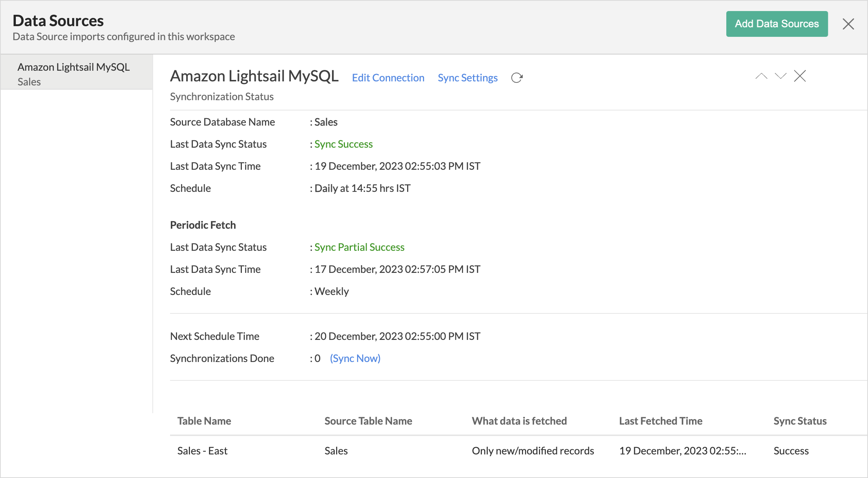Click the Success status in Sales row

point(791,451)
